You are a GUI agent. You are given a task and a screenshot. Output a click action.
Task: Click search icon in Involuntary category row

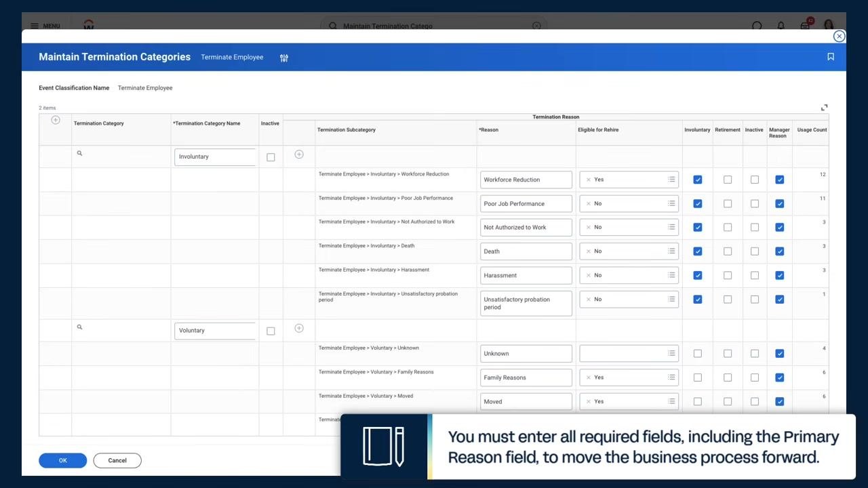coord(79,153)
